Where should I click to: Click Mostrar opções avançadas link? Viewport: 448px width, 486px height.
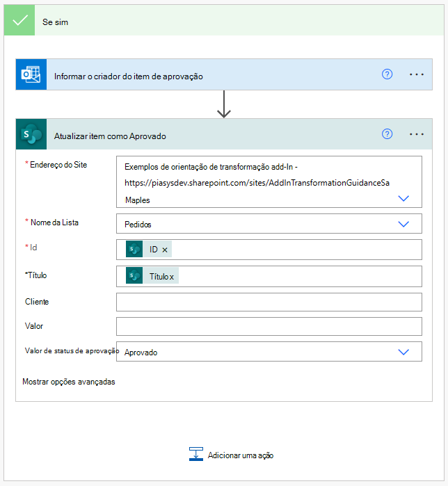pyautogui.click(x=68, y=382)
